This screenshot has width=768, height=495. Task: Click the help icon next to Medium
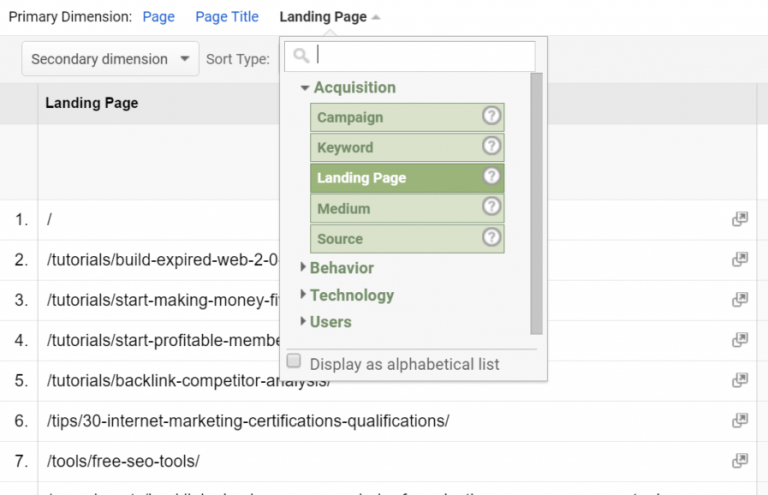[491, 208]
